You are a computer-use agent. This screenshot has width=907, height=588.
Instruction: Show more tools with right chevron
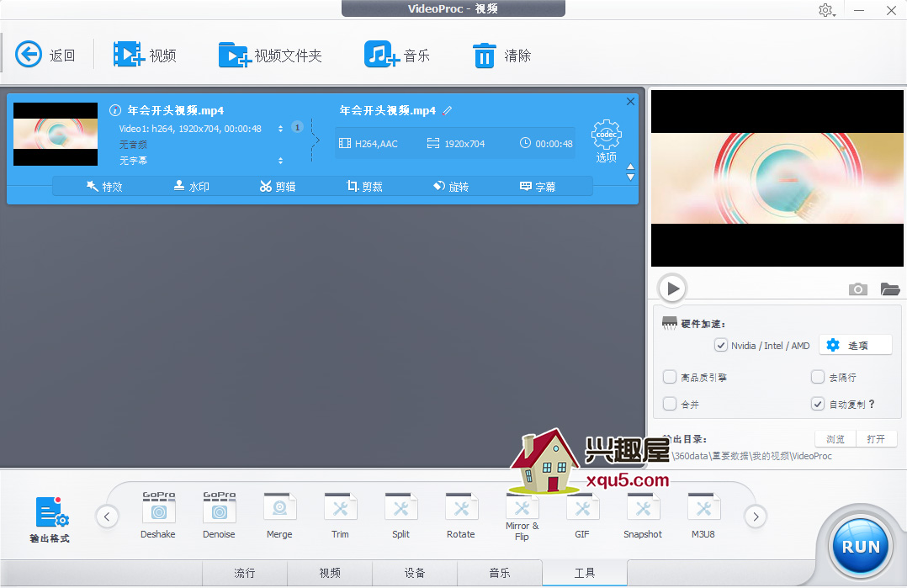(x=756, y=516)
